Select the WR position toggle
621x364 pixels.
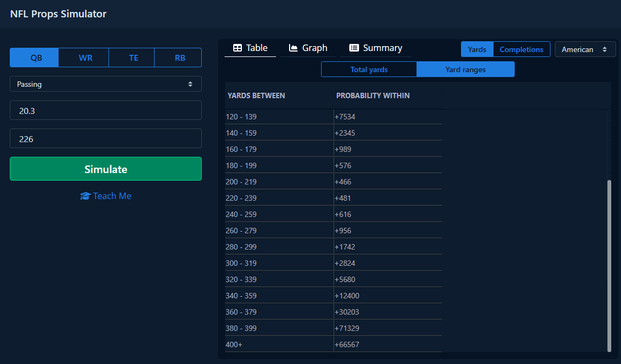(85, 58)
